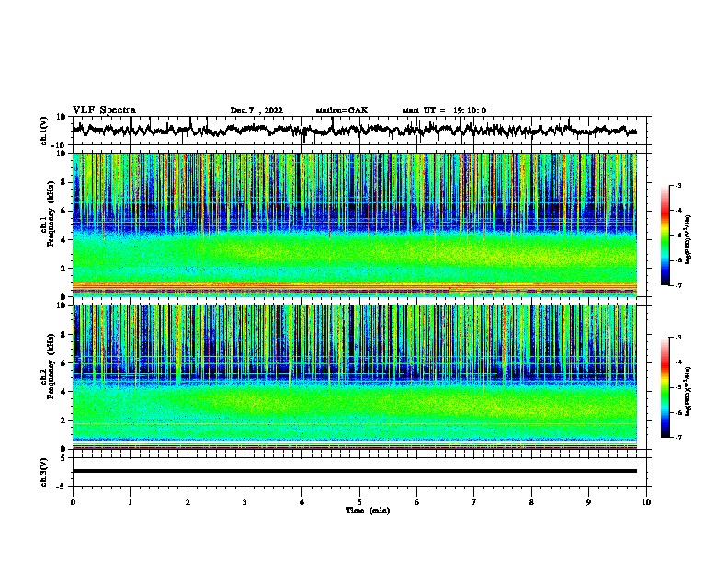
Task: Click the Time axis tick label "5"
Action: pos(359,502)
